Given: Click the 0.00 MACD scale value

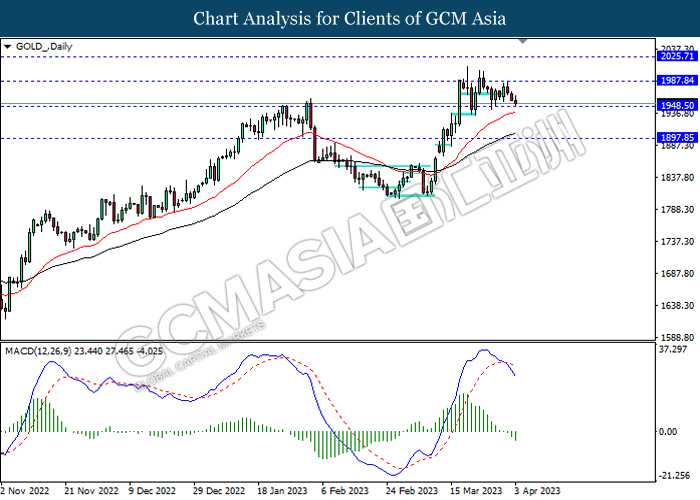Looking at the screenshot, I should point(668,432).
